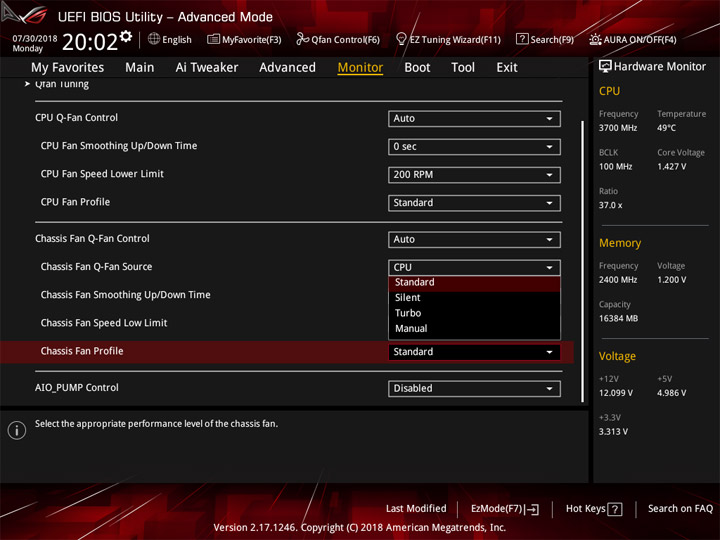
Task: Click Last Modified at the bottom
Action: [416, 509]
